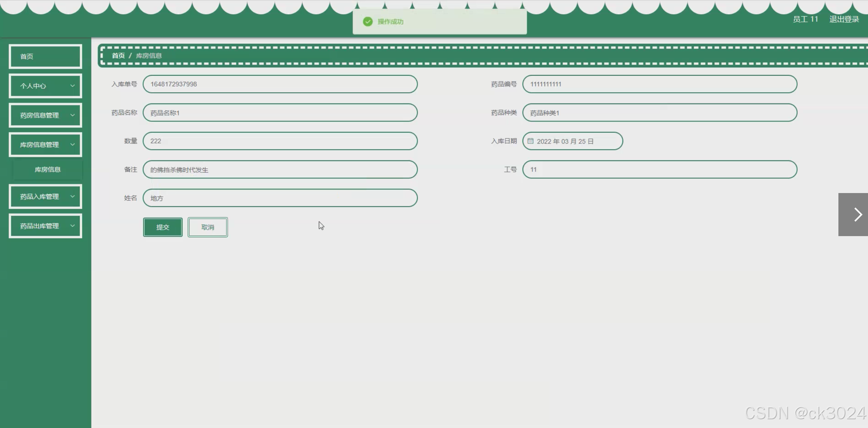Focus the 药品编号 input field

pos(659,84)
